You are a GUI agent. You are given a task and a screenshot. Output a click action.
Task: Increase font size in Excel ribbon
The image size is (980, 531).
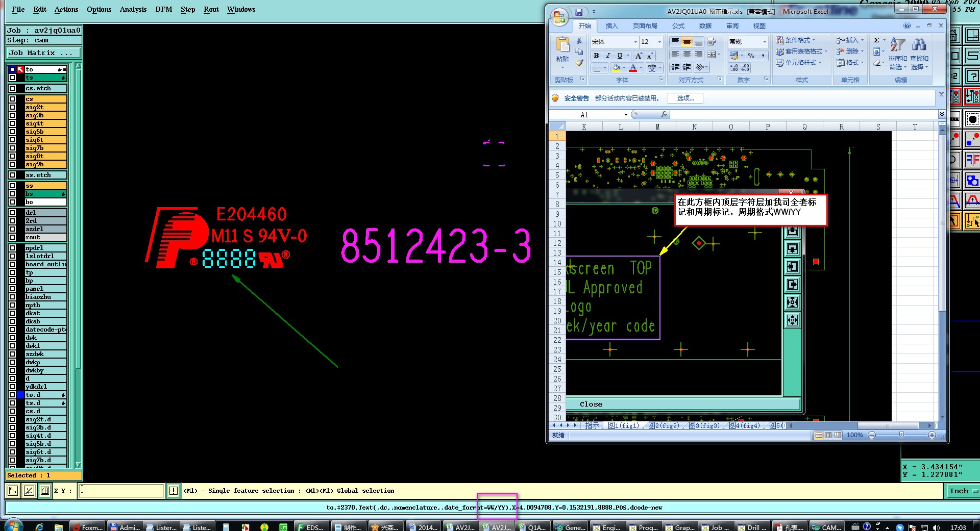639,56
